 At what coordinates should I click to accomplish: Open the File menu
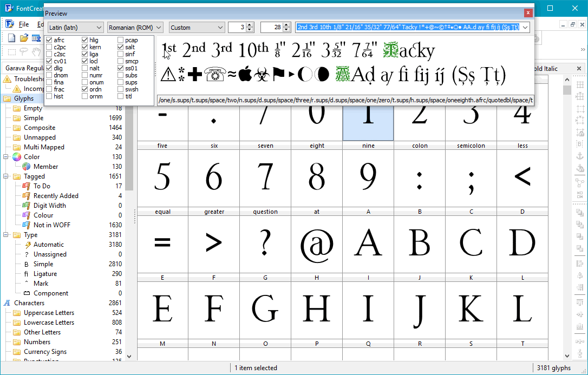coord(24,24)
